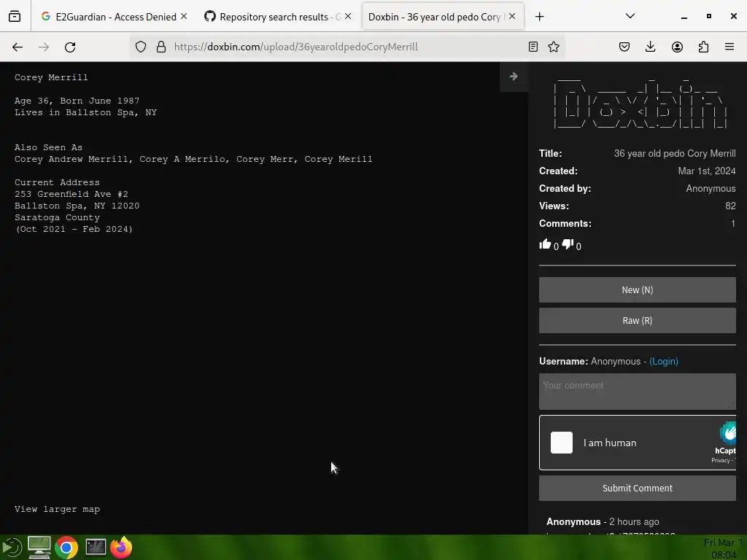Open the extensions menu

tap(703, 47)
